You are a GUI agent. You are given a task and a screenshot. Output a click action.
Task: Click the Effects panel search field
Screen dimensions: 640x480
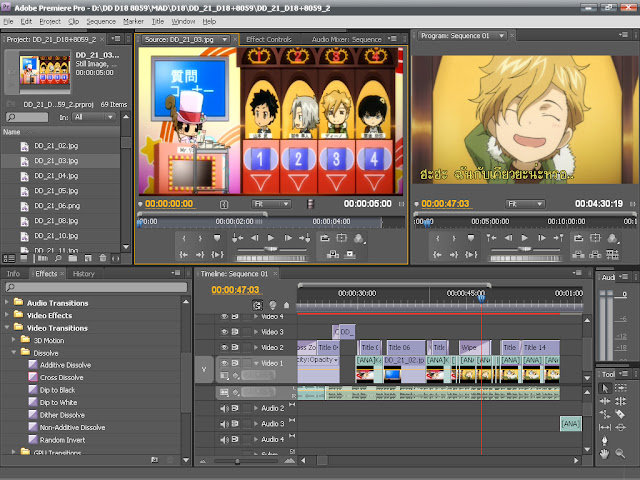[x=96, y=287]
